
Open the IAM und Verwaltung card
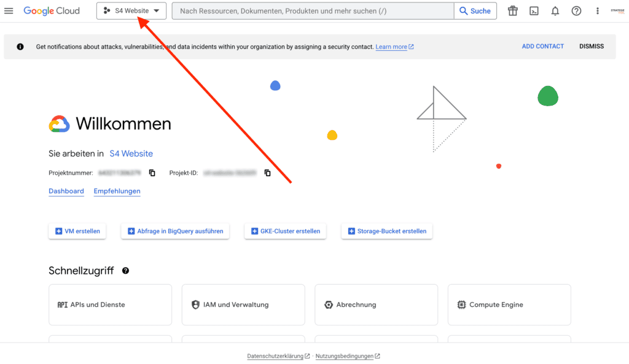pos(243,304)
